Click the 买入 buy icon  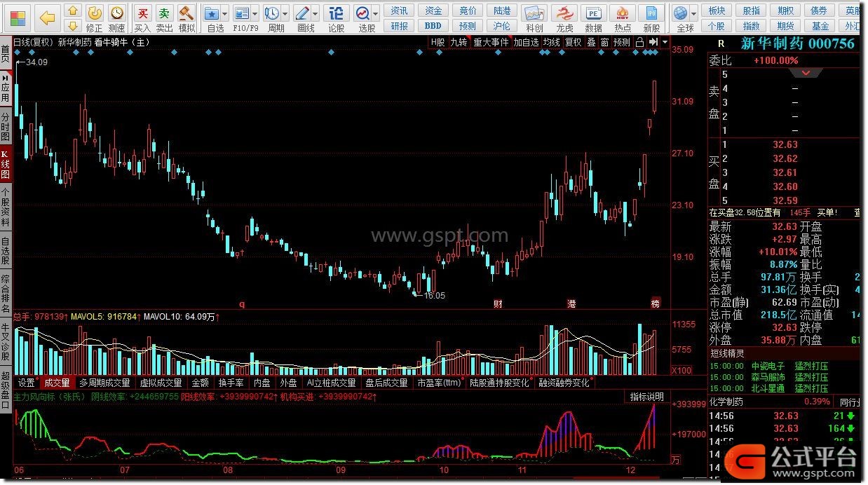142,18
